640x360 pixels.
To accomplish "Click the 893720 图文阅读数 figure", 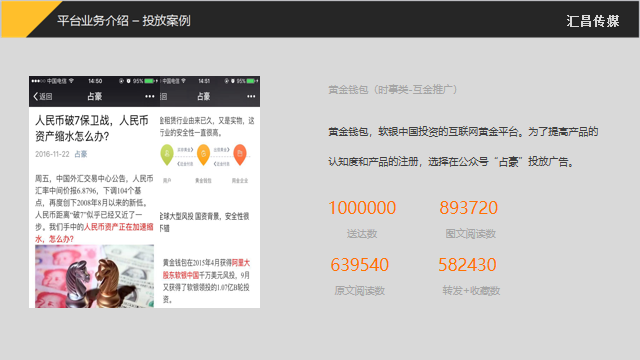I will pyautogui.click(x=469, y=208).
